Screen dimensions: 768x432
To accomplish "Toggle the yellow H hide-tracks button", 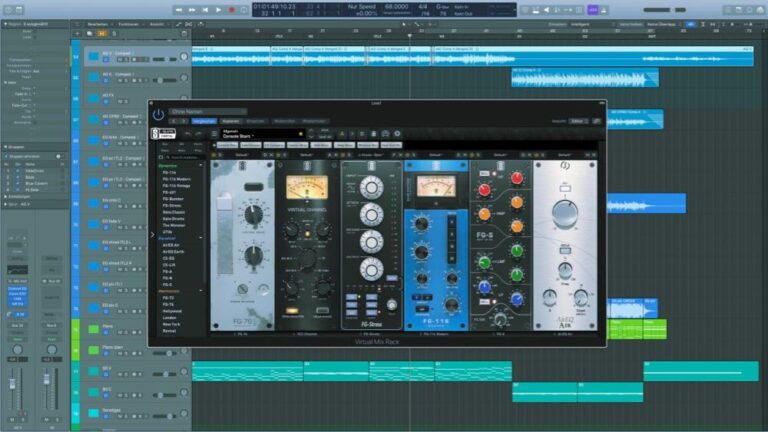I will (102, 34).
